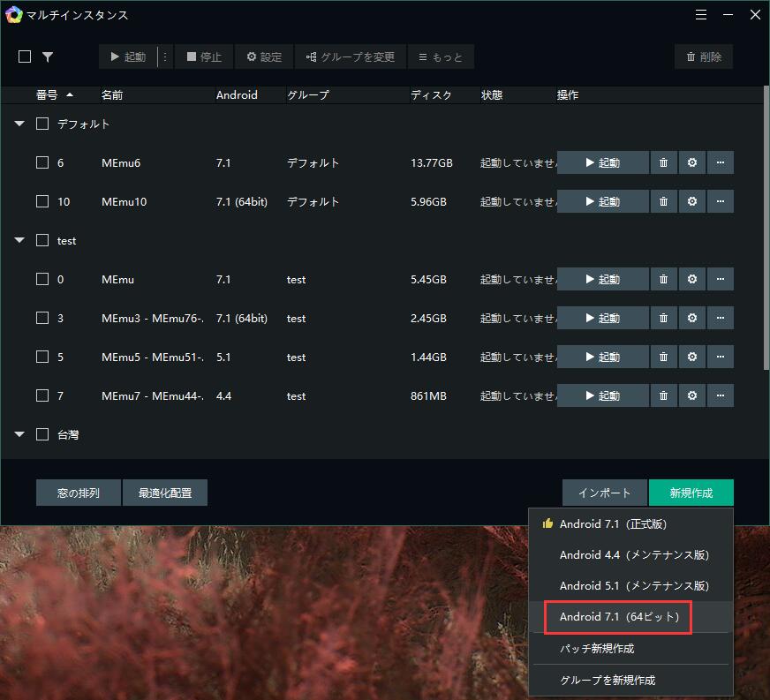Image resolution: width=770 pixels, height=700 pixels.
Task: Collapse the デフォルト group
Action: click(x=19, y=124)
